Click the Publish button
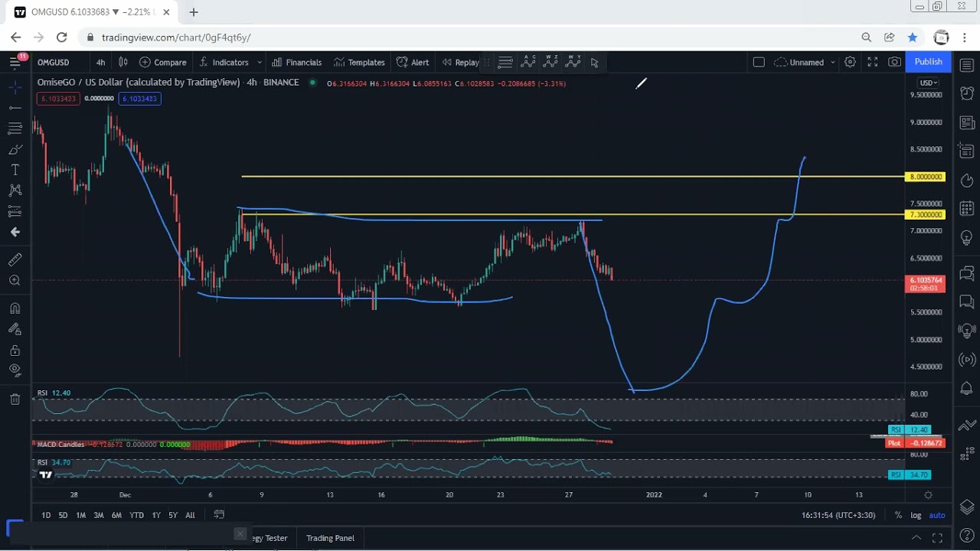The image size is (980, 551). pyautogui.click(x=928, y=62)
